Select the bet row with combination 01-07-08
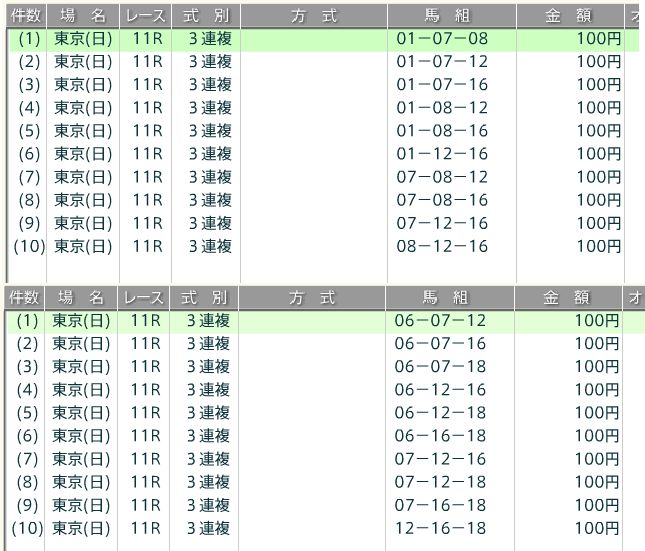This screenshot has height=551, width=645. 442,39
